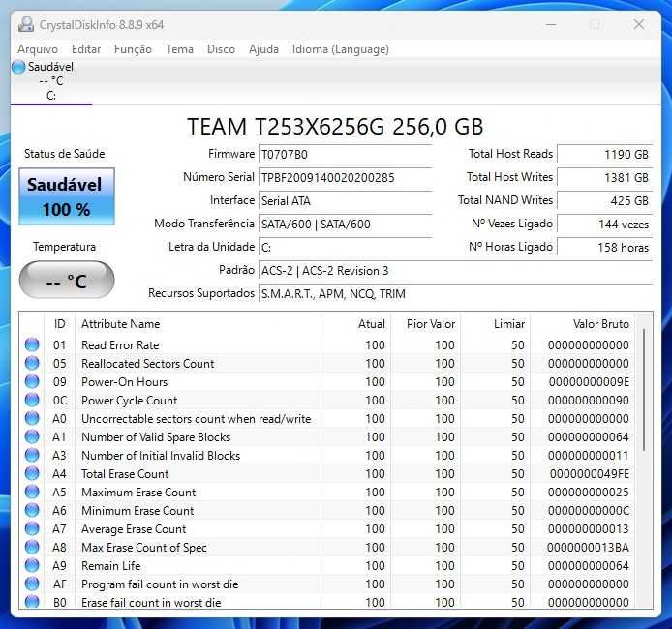Click the Valor Bruto column header
Viewport: 672px width, 629px height.
click(x=583, y=324)
